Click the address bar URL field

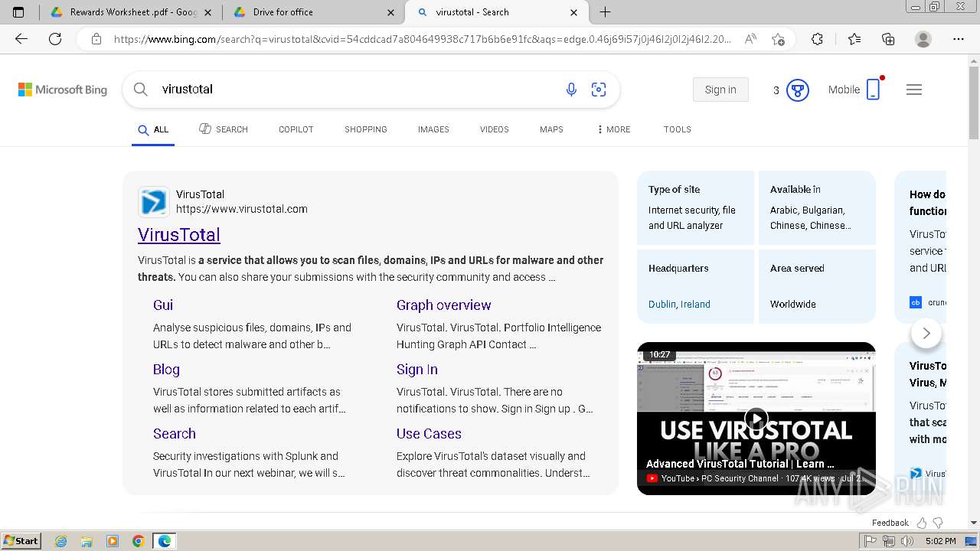tap(421, 39)
